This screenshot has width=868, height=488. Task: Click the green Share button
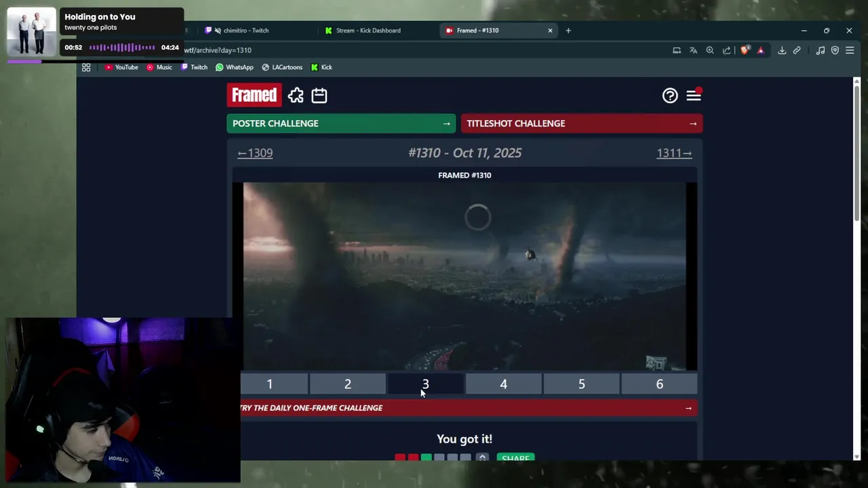[515, 457]
